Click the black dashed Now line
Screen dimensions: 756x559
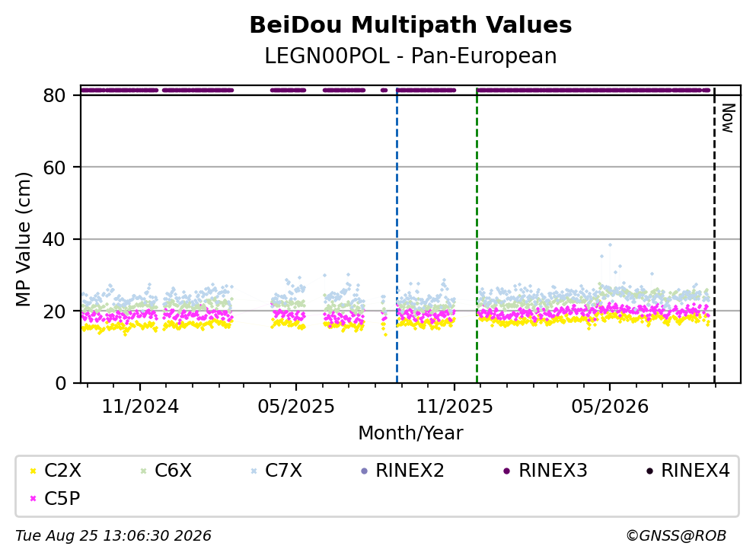(x=714, y=235)
